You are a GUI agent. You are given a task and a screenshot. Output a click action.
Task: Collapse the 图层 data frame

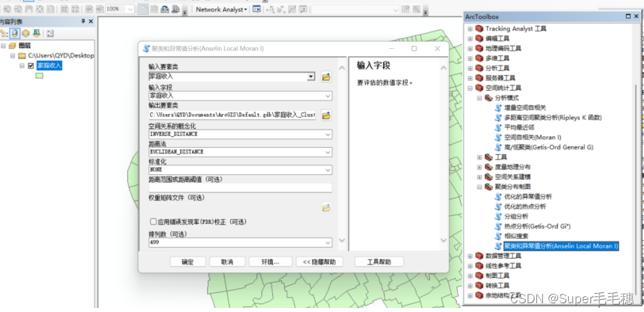click(x=3, y=45)
